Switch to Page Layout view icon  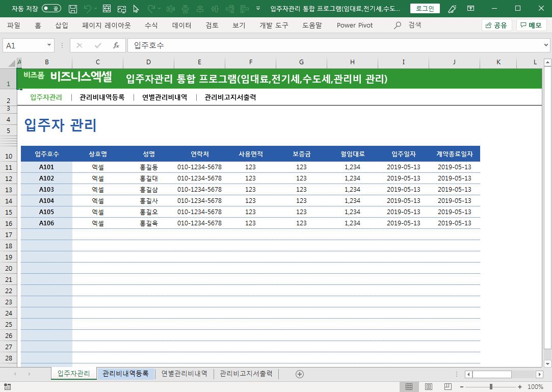pyautogui.click(x=429, y=387)
